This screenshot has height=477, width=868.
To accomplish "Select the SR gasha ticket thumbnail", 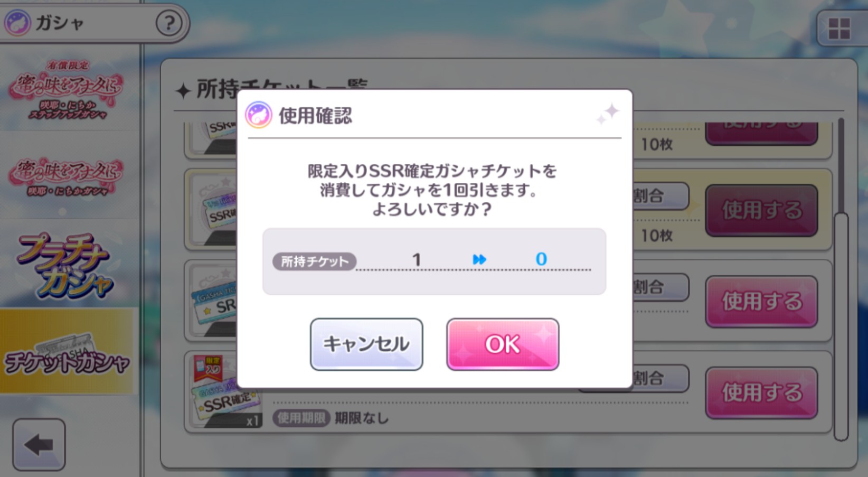I will (213, 301).
